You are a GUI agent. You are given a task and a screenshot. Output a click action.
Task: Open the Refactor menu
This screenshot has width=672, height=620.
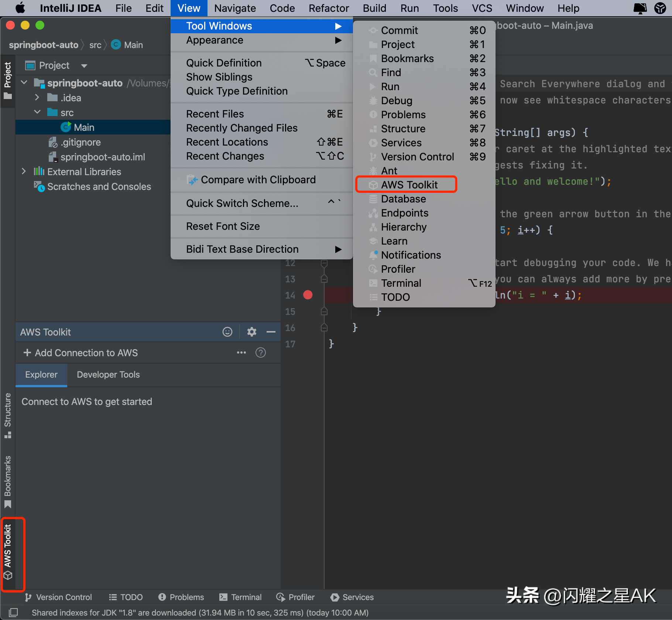coord(329,8)
